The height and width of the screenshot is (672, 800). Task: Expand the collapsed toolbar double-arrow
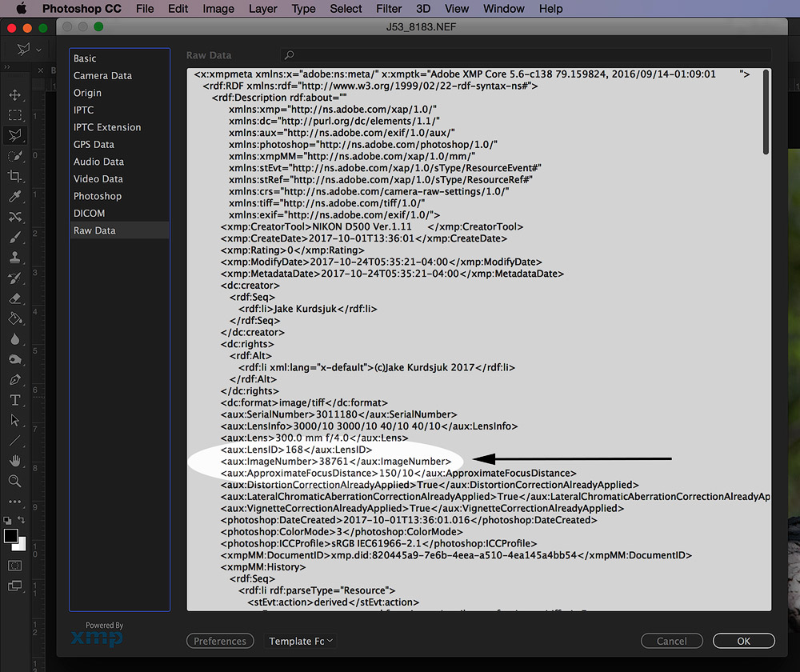10,70
